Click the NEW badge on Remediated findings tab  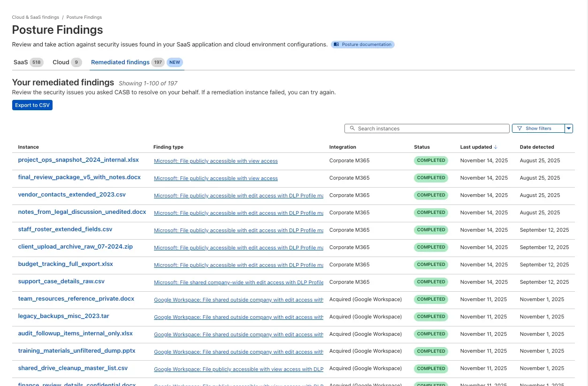175,62
